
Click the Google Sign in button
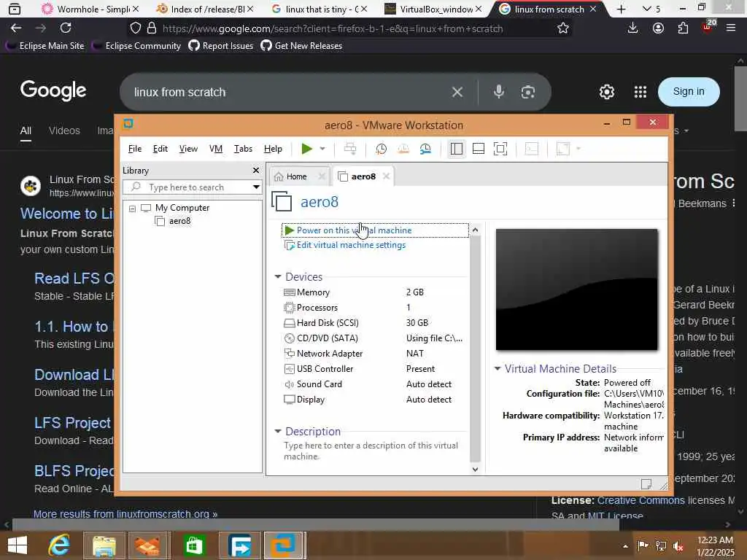click(689, 91)
